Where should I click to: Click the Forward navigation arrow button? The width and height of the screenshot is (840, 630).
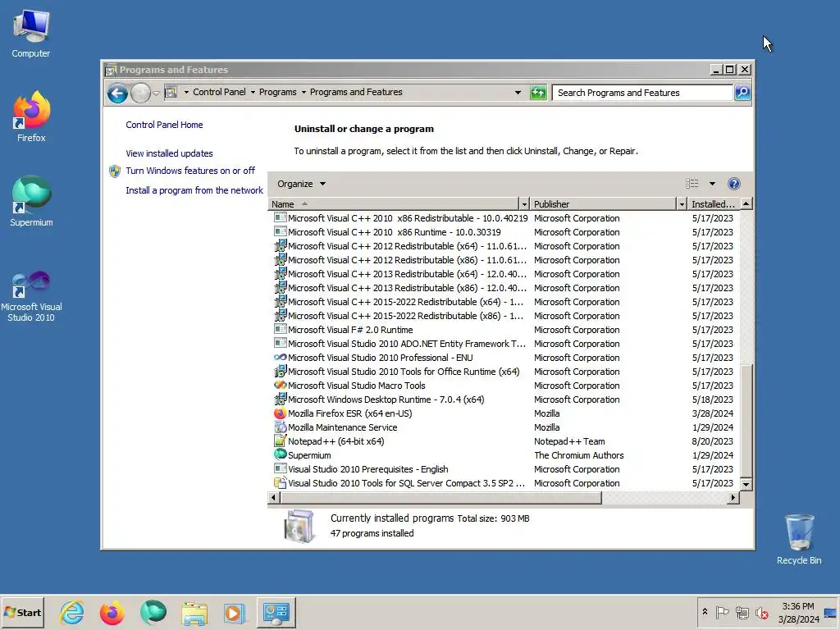(140, 94)
